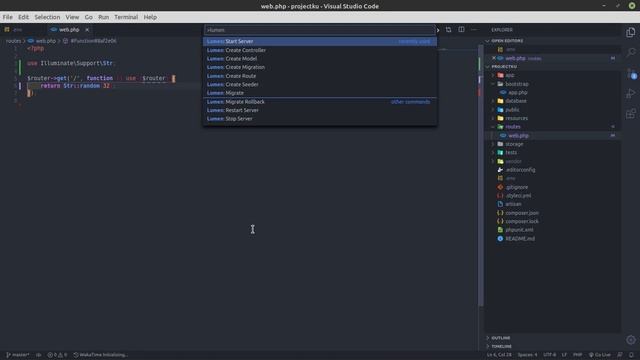Open the Edit menu

click(x=23, y=17)
